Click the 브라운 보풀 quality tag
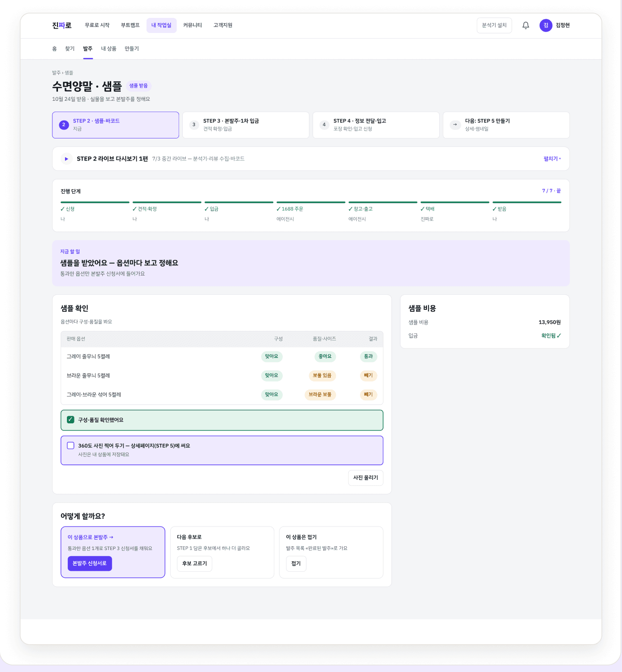Image resolution: width=622 pixels, height=672 pixels. [320, 395]
